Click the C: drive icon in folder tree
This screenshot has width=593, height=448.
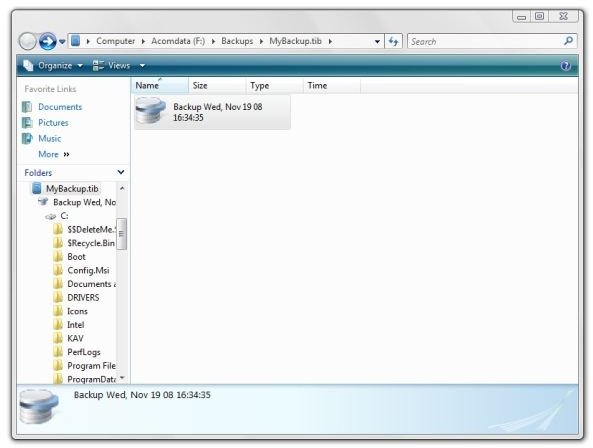pos(51,216)
